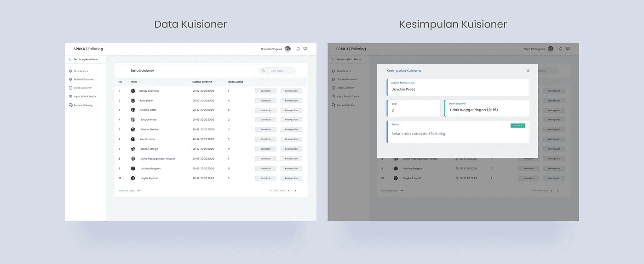The height and width of the screenshot is (264, 644).
Task: Click Mira Donin profile avatar
Action: 133,101
